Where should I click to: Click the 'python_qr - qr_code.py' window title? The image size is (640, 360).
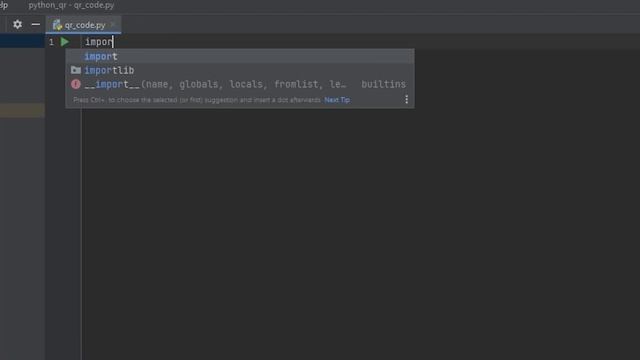(71, 5)
